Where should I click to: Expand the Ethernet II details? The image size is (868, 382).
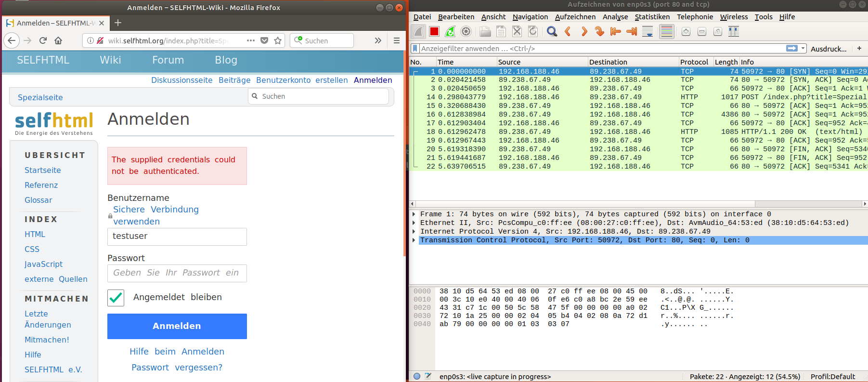pos(414,223)
